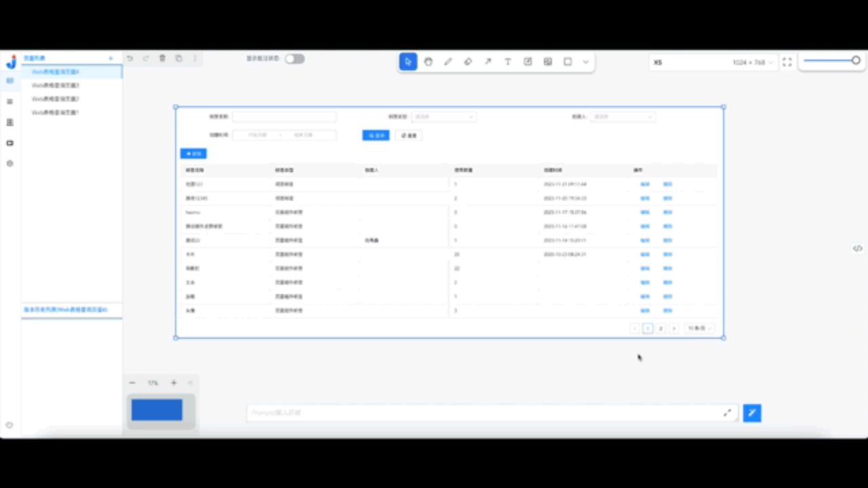Viewport: 868px width, 488px height.
Task: Open the 1024 × 768 resolution dropdown
Action: 750,62
